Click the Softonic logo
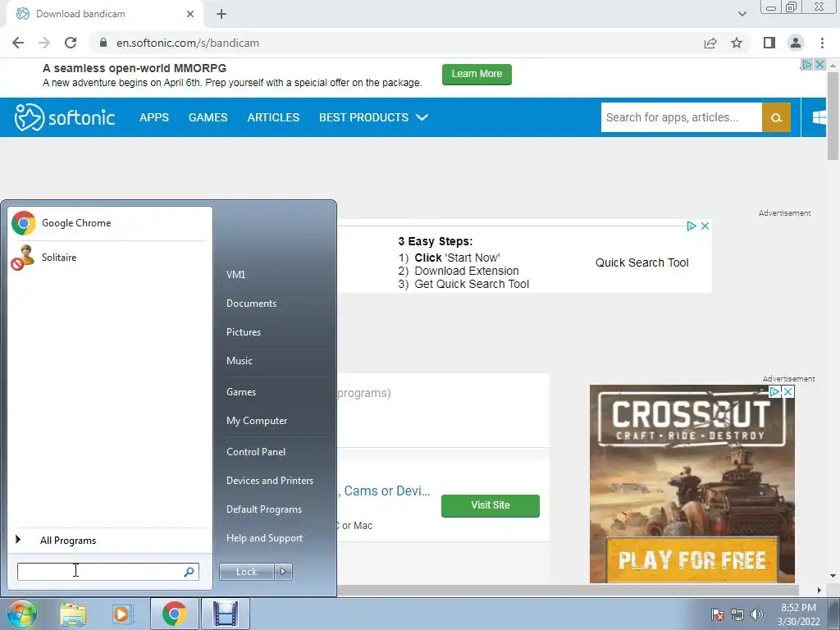The image size is (840, 630). point(65,117)
